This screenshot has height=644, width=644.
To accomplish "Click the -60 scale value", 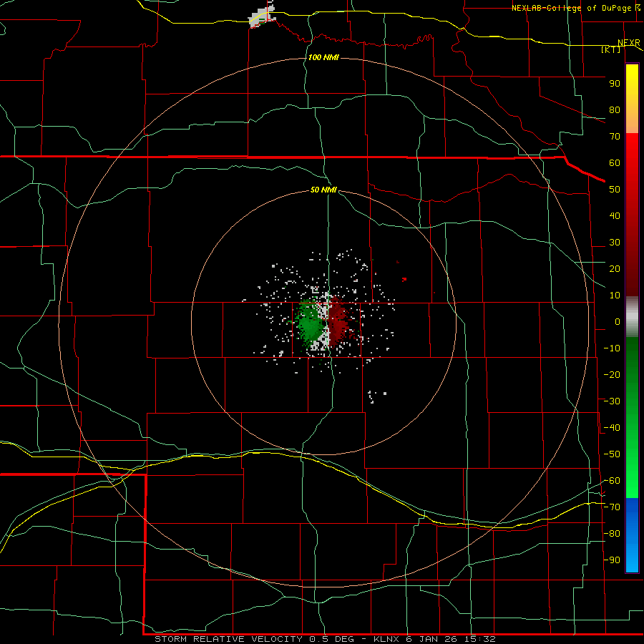I will [612, 481].
